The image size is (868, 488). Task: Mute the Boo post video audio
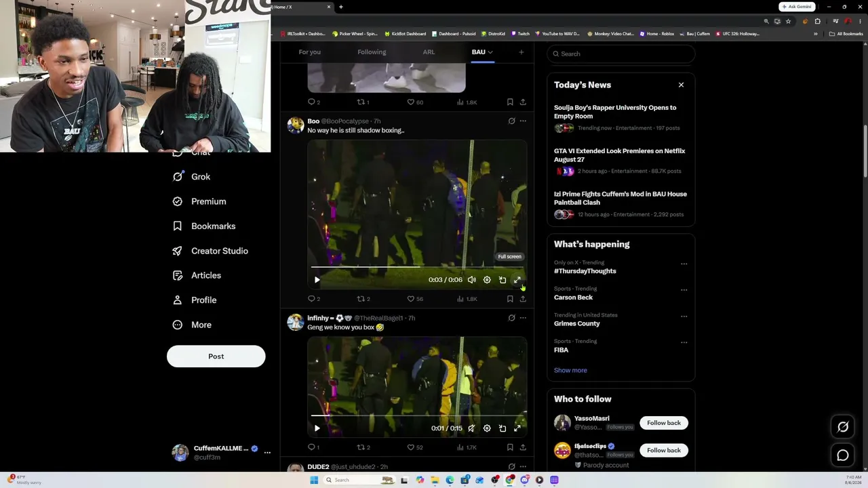click(472, 280)
